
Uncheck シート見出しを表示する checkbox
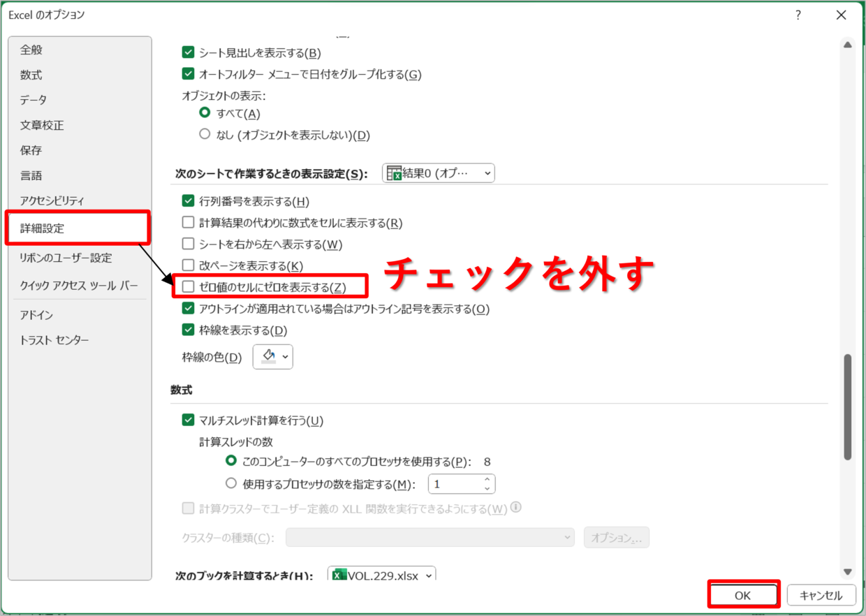(x=188, y=52)
